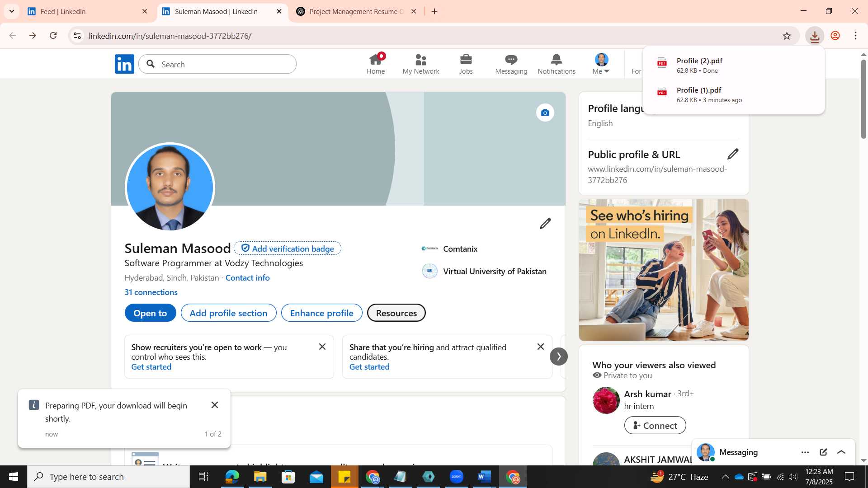Show hidden system tray icons
Screen dimensions: 868x488
click(725, 477)
